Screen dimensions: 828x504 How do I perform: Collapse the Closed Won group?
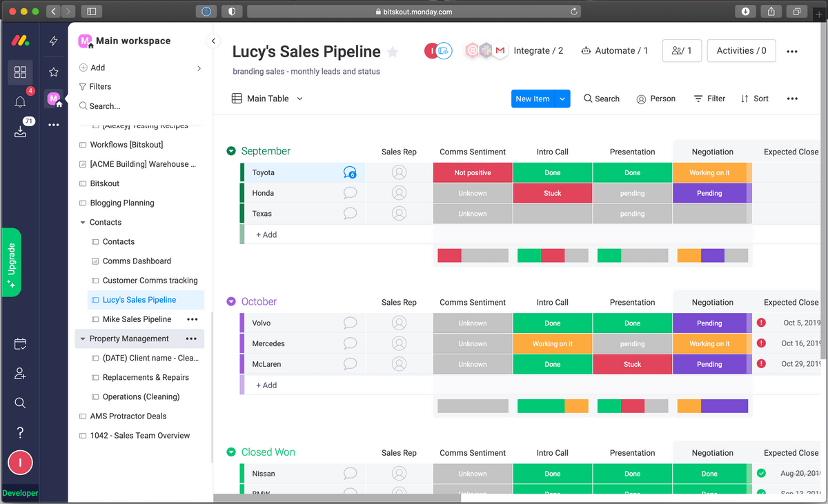(231, 452)
